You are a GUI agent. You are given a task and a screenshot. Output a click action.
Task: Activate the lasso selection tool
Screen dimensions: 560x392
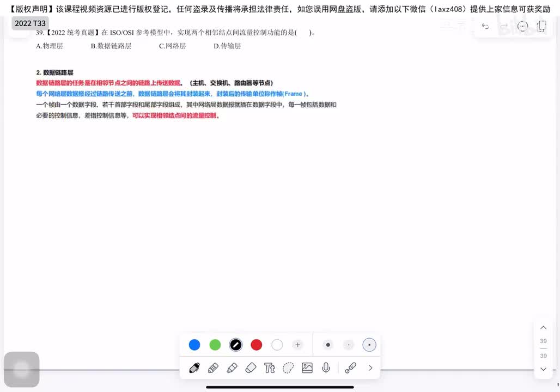288,367
